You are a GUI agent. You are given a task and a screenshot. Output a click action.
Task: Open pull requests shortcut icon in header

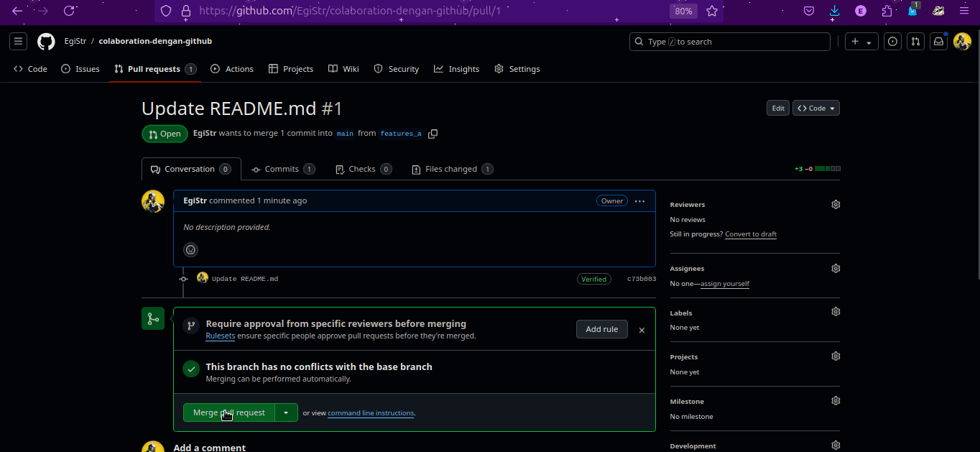point(915,42)
